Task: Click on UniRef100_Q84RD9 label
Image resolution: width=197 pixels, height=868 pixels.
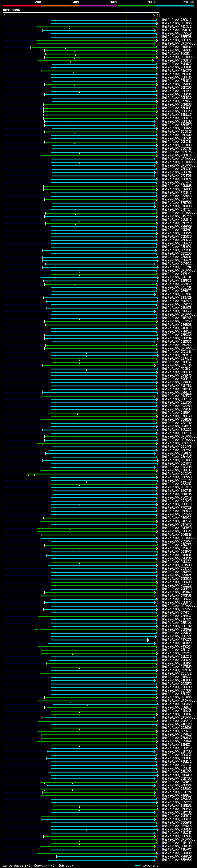Action: [176, 419]
